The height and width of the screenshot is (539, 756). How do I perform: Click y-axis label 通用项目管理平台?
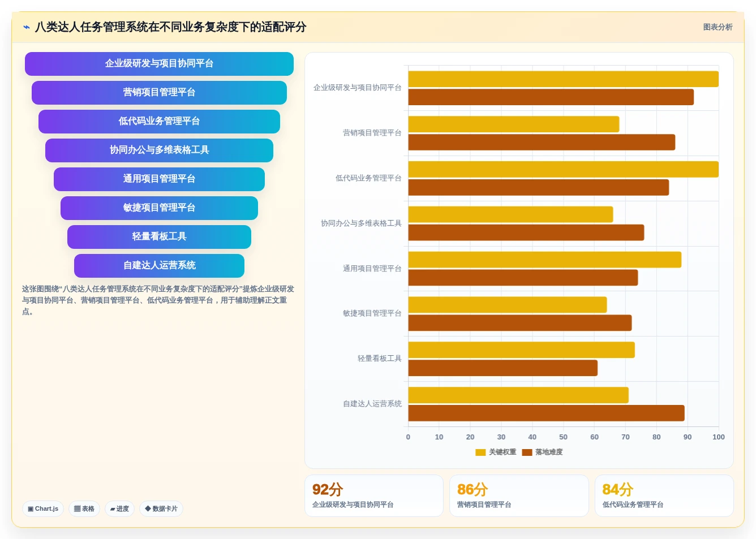click(372, 269)
